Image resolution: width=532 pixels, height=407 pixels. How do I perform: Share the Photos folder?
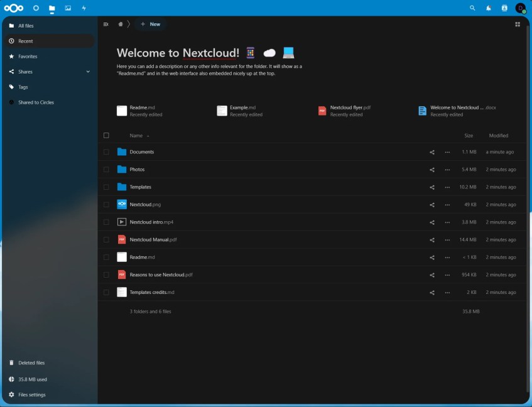432,170
